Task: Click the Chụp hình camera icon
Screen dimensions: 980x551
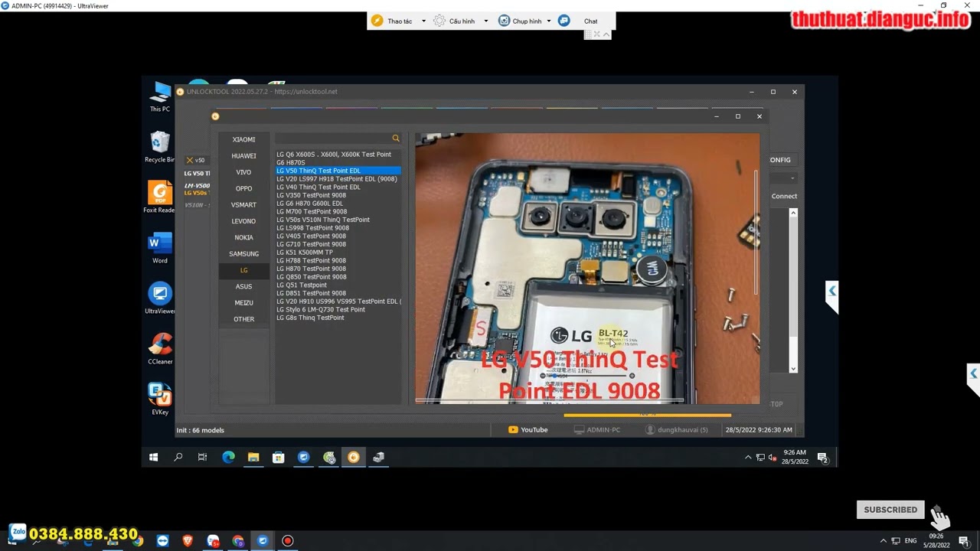Action: point(504,21)
